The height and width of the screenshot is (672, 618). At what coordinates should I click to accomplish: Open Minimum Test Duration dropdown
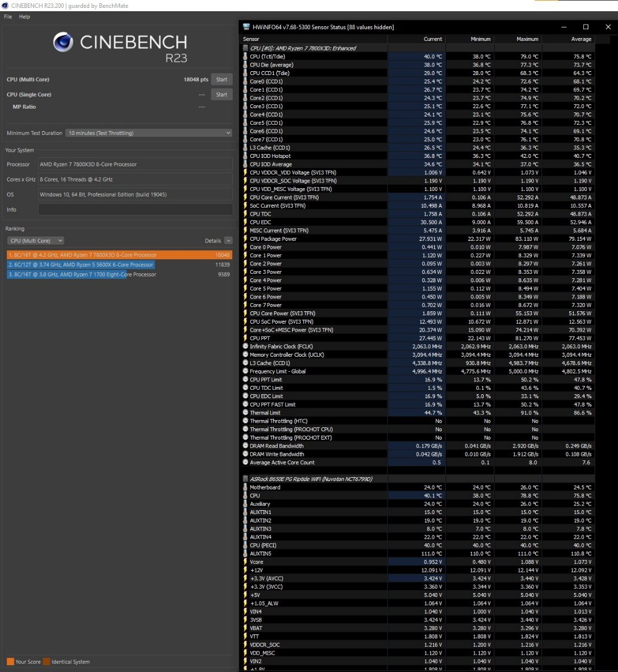pos(148,133)
